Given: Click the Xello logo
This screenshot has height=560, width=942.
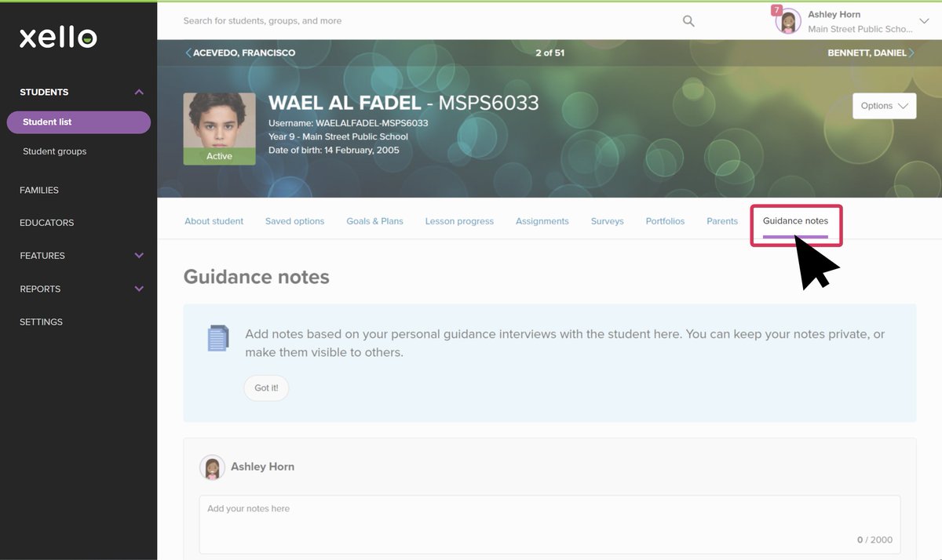Looking at the screenshot, I should point(58,37).
